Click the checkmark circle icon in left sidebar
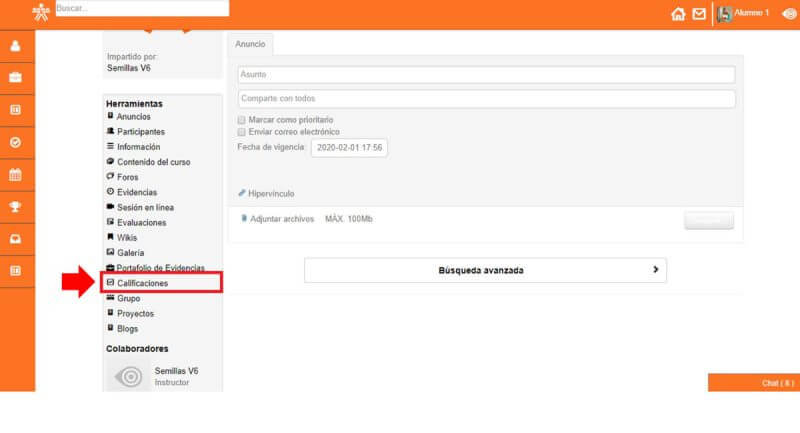Screen dimensions: 800x433 click(16, 142)
